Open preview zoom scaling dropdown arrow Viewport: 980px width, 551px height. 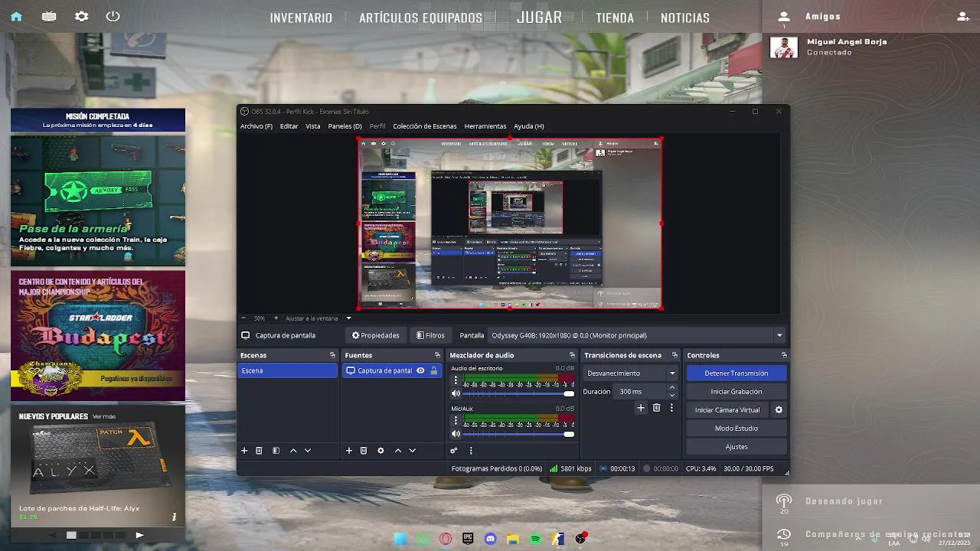pyautogui.click(x=348, y=318)
